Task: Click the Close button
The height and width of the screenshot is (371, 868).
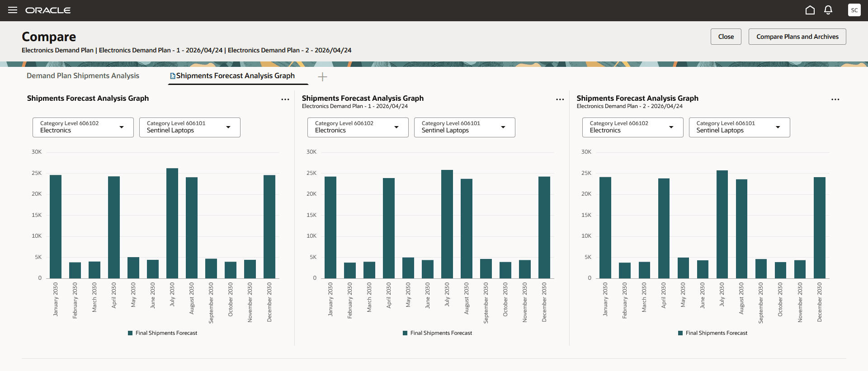Action: point(726,37)
